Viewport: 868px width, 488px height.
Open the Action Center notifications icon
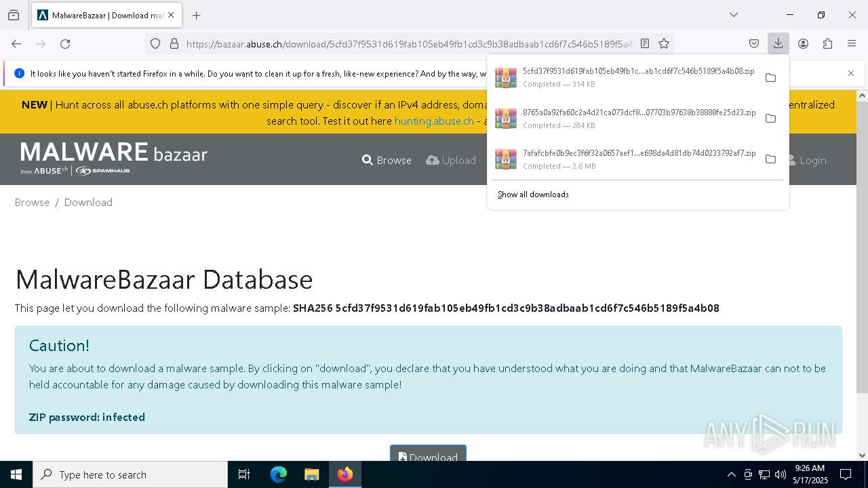pos(846,474)
